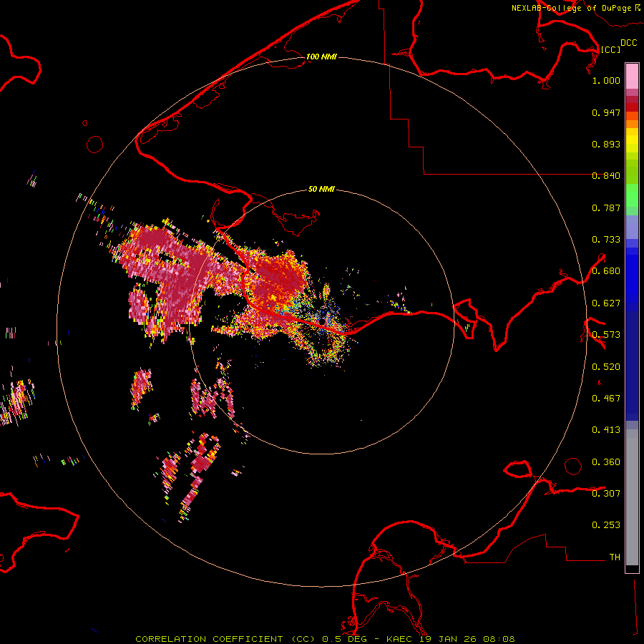Click the small red circle near the right edge
The image size is (644, 644).
(573, 466)
